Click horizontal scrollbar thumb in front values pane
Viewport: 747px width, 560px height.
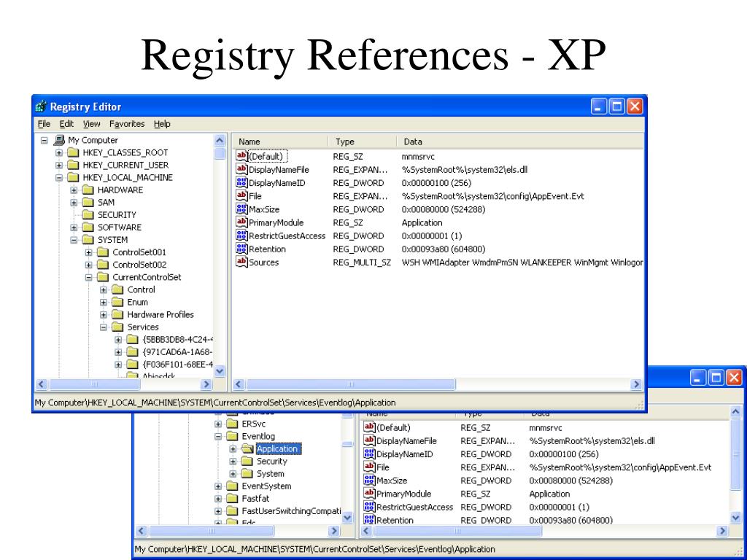(351, 384)
